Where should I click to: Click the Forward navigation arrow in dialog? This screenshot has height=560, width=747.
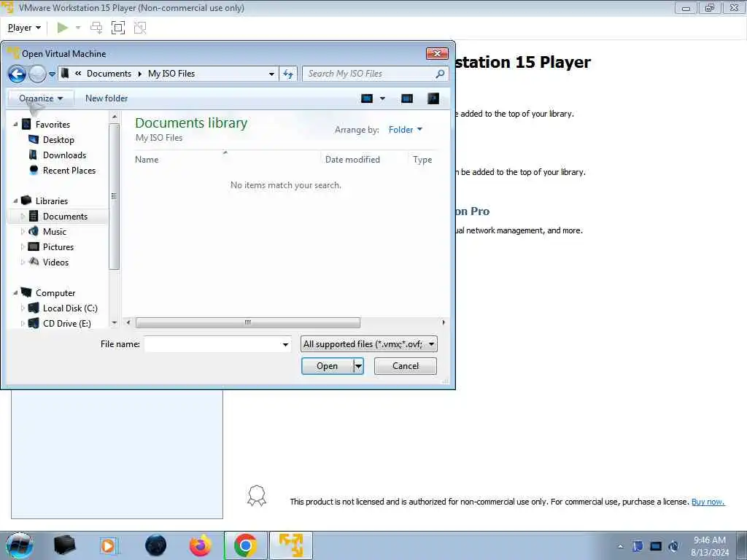[x=37, y=74]
